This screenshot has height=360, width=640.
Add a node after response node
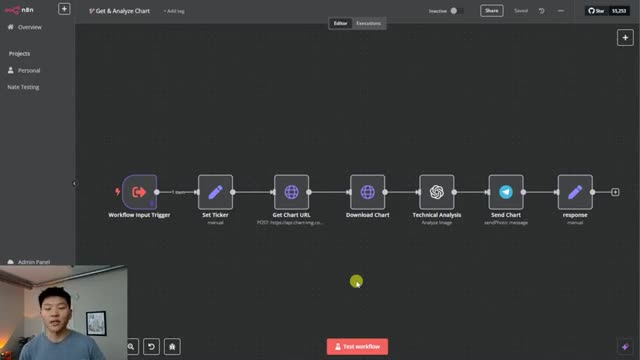pyautogui.click(x=615, y=192)
